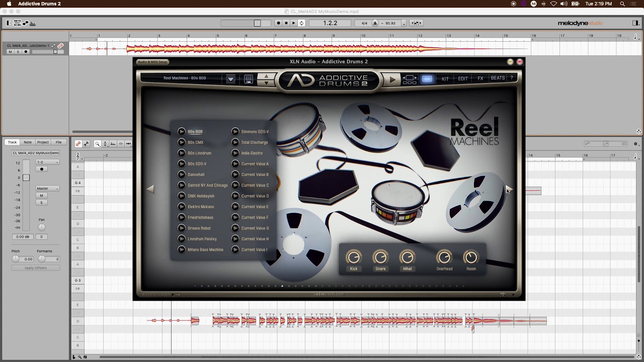The width and height of the screenshot is (644, 362).
Task: Select the Milano Bass Machine preset name
Action: pyautogui.click(x=205, y=250)
